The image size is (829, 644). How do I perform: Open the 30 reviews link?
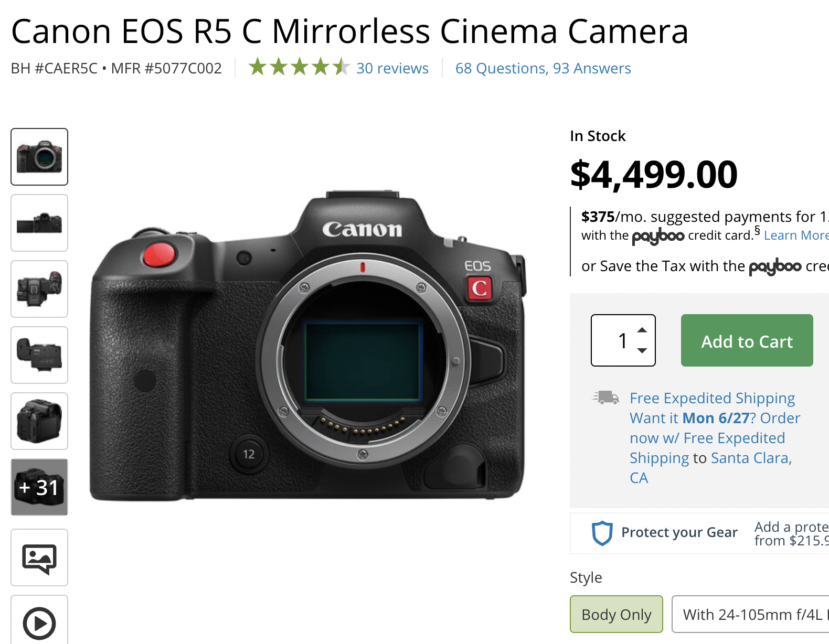pyautogui.click(x=392, y=68)
